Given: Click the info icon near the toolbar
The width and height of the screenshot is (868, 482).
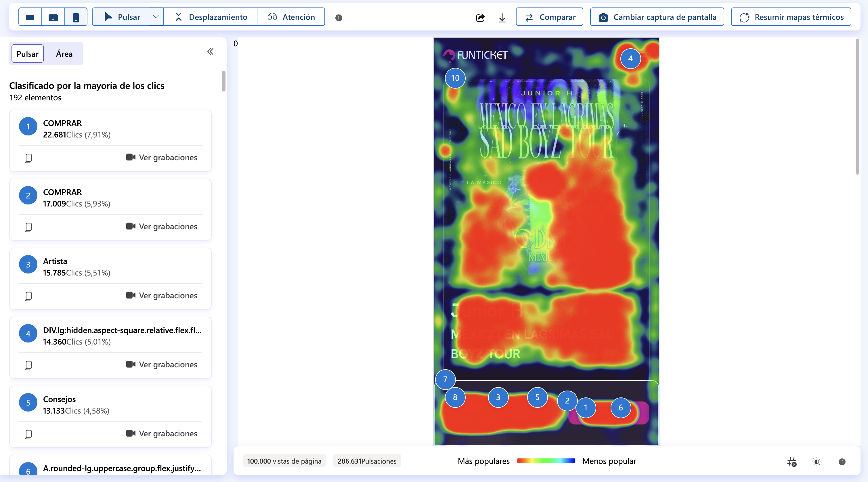Looking at the screenshot, I should click(339, 18).
